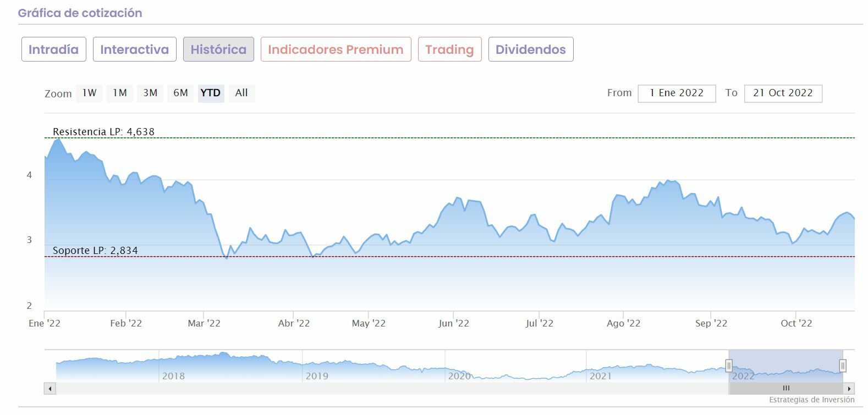Zoom the chart to 3M

150,93
